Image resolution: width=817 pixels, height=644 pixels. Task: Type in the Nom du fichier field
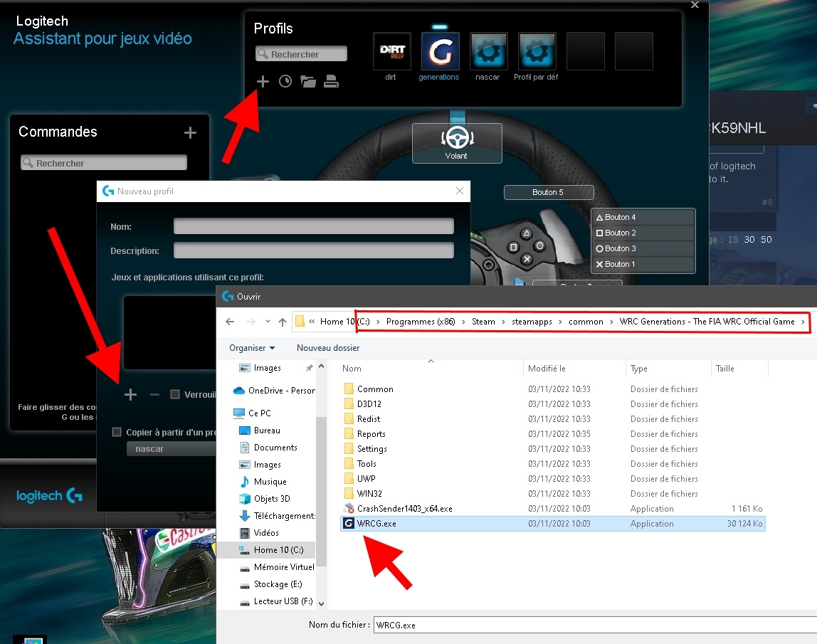click(x=498, y=625)
